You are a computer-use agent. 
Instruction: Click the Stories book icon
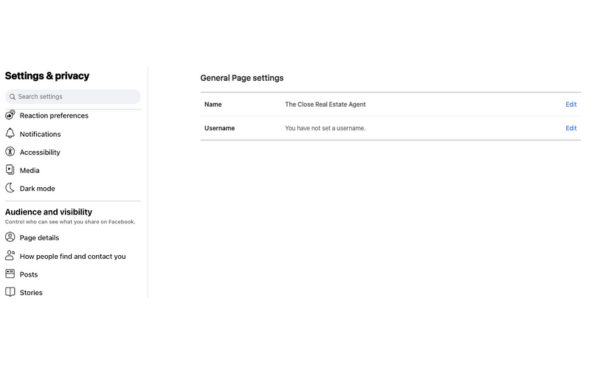click(10, 292)
